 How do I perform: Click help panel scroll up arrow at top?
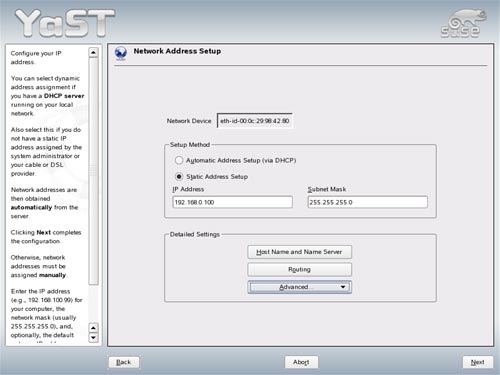tap(94, 52)
